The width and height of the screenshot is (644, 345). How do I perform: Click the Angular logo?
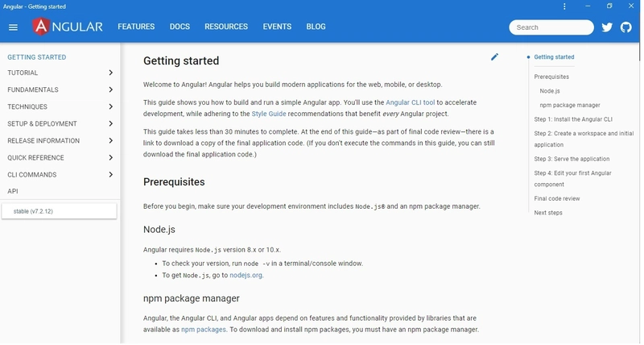point(68,27)
